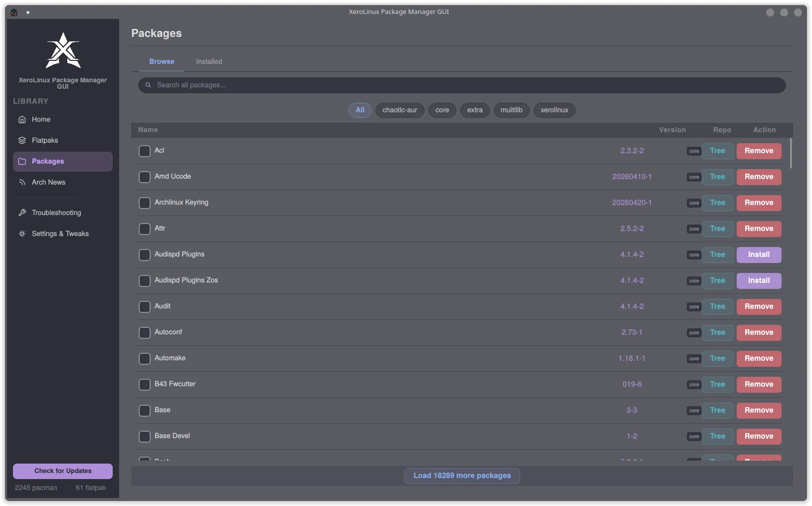Filter packages by multilib repo
This screenshot has height=506, width=812.
[511, 110]
